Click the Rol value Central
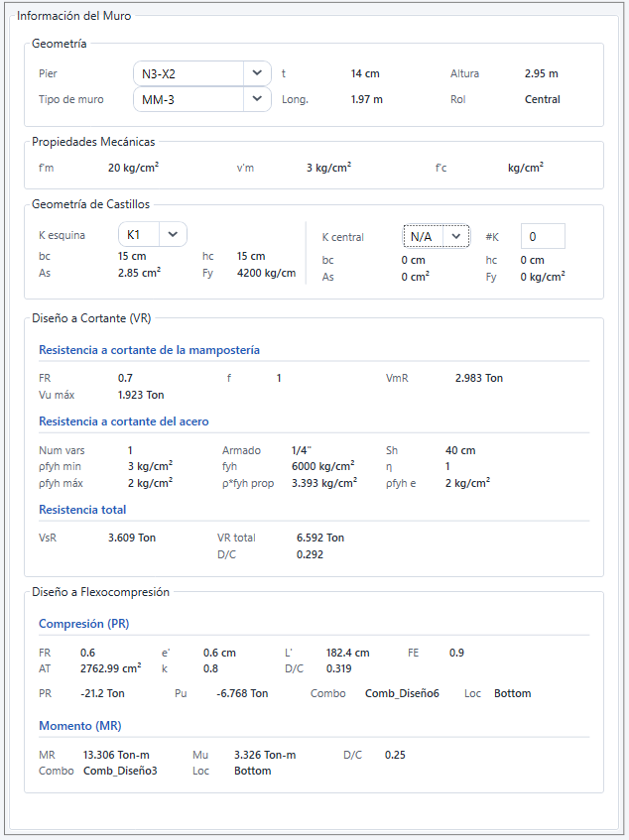This screenshot has width=629, height=840. point(542,99)
